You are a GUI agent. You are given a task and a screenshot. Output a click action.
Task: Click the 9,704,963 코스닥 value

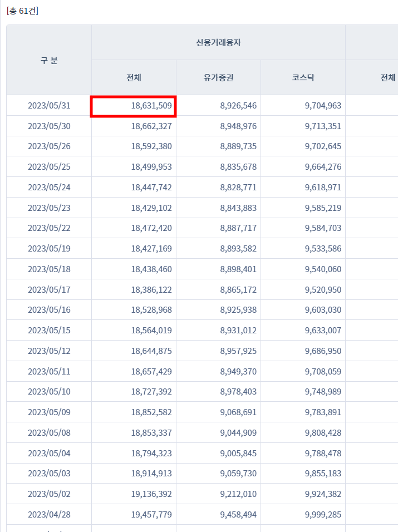point(323,106)
